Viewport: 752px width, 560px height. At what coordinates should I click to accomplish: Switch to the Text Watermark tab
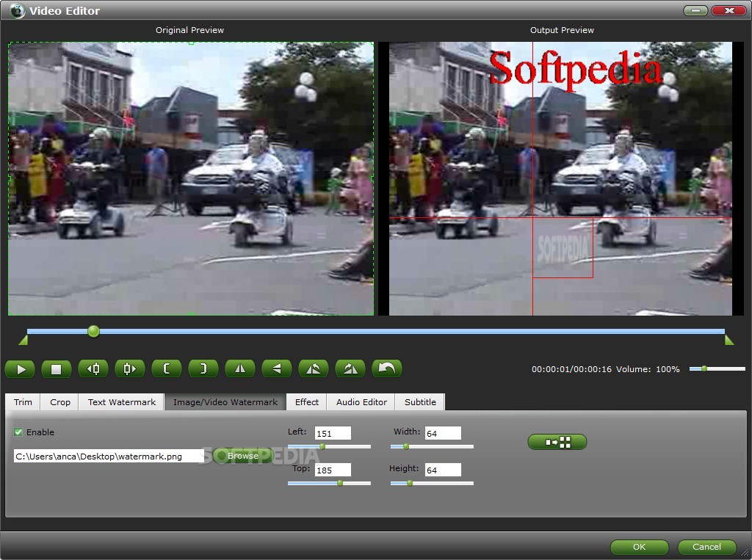click(121, 401)
